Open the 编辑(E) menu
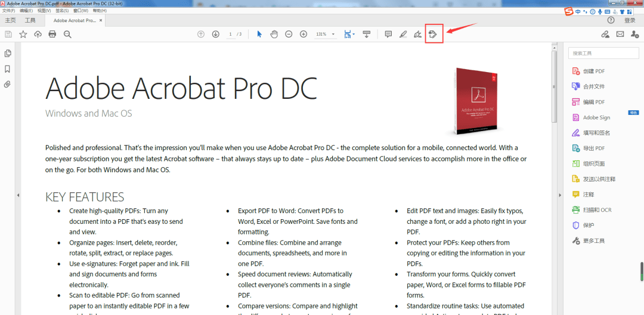This screenshot has width=644, height=315. click(27, 10)
